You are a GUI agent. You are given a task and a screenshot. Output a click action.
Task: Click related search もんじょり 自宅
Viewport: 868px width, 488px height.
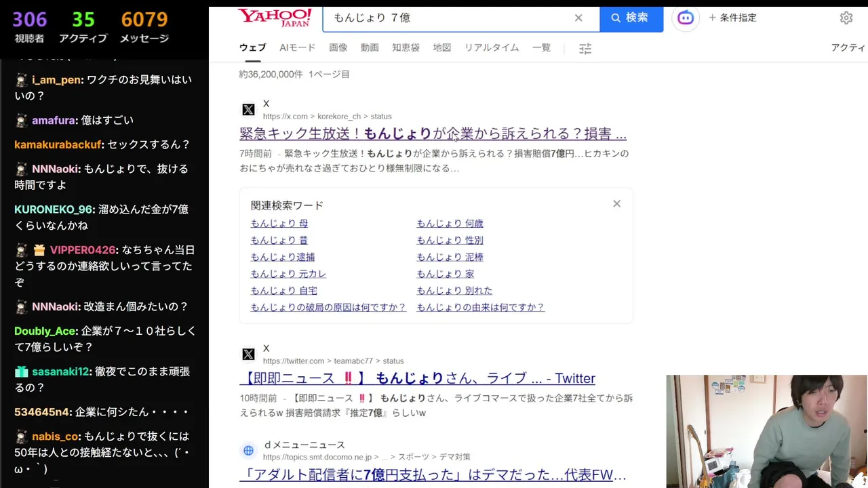[x=283, y=291]
